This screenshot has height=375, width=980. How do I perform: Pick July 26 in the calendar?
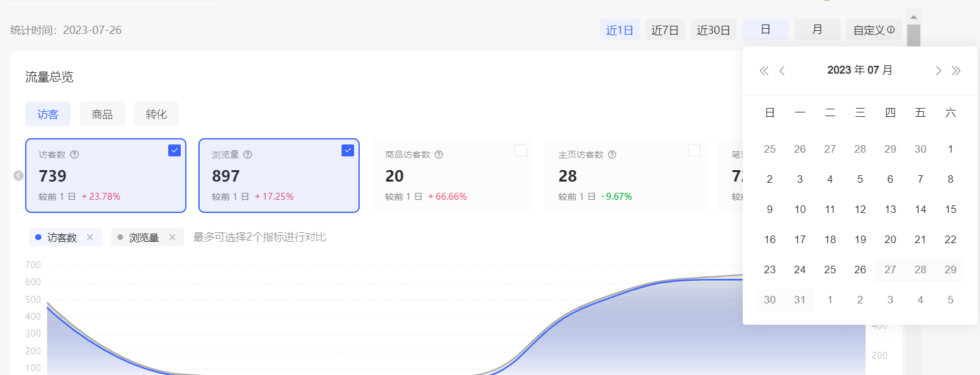tap(860, 269)
